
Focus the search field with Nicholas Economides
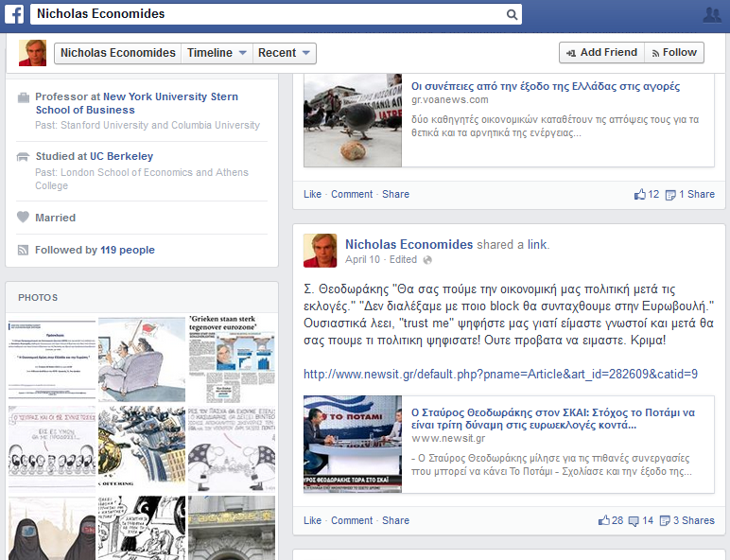(x=269, y=14)
